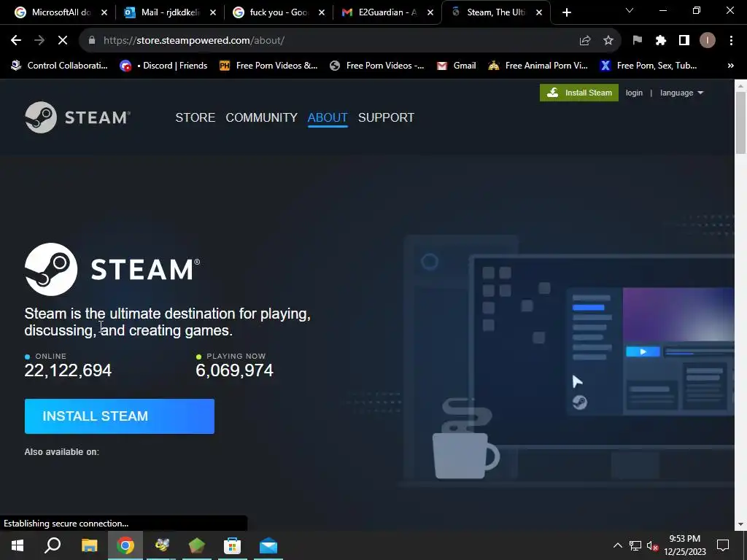747x560 pixels.
Task: Click the ONLINE count 22,122,694
Action: (x=68, y=370)
